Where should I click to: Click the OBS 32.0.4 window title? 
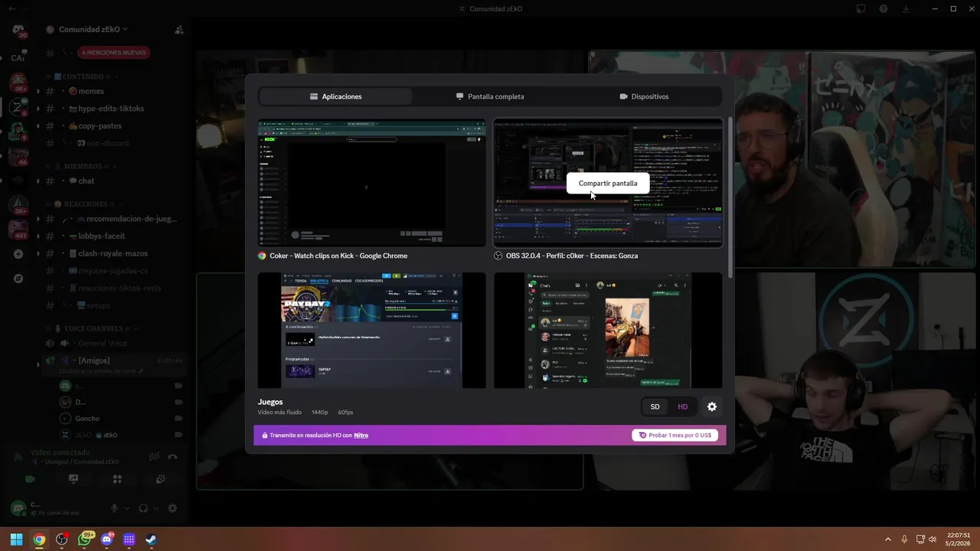pyautogui.click(x=572, y=256)
